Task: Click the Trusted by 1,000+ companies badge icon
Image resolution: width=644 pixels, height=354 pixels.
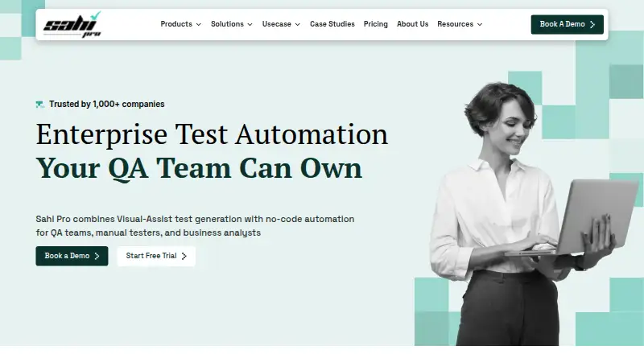Action: point(39,105)
